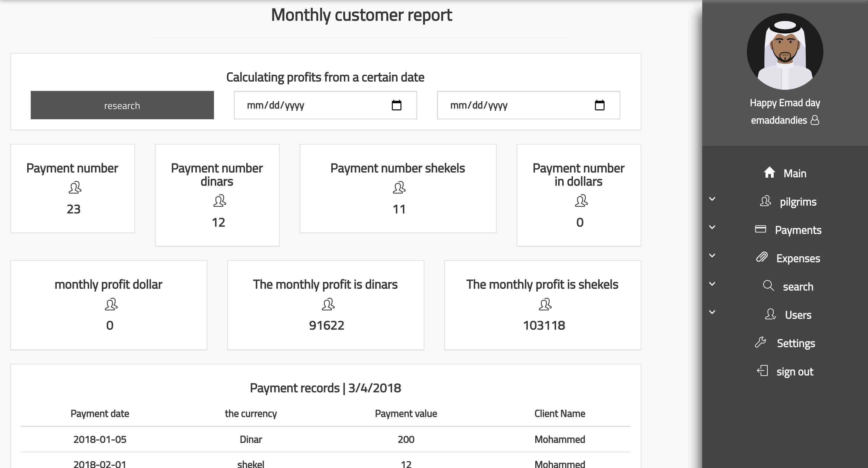Click the home icon next to Main
Screen dimensions: 868x468
769,172
